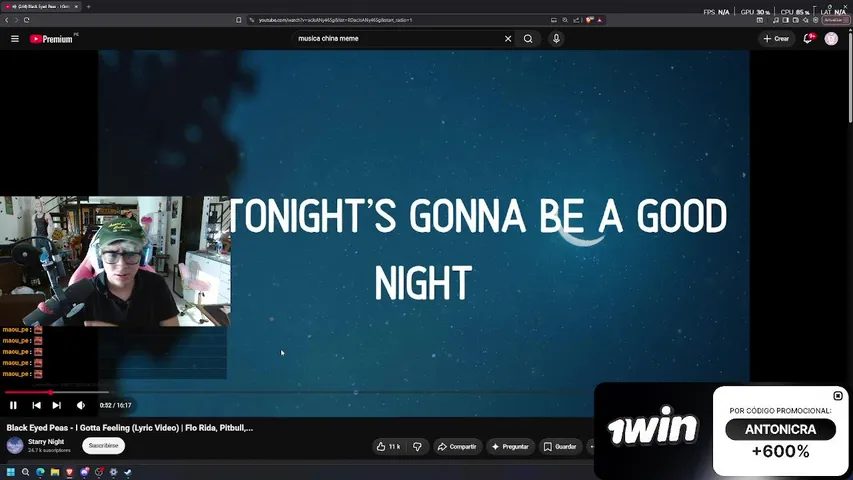The width and height of the screenshot is (853, 480).
Task: Go back in browser history
Action: pyautogui.click(x=7, y=20)
